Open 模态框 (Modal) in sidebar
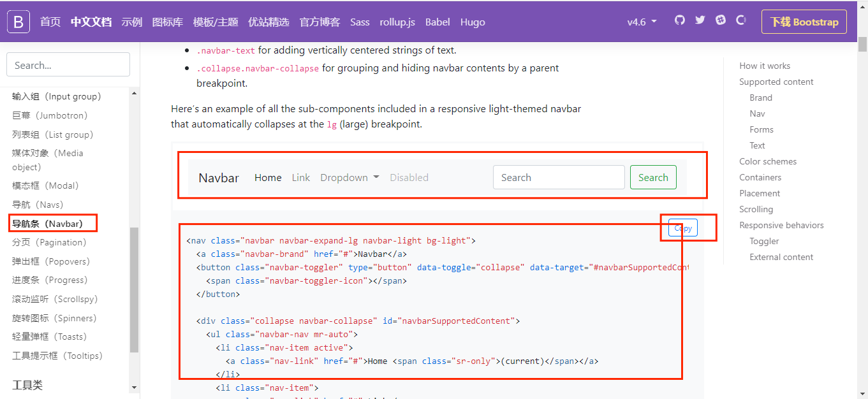Screen dimensions: 868x399 [x=45, y=185]
